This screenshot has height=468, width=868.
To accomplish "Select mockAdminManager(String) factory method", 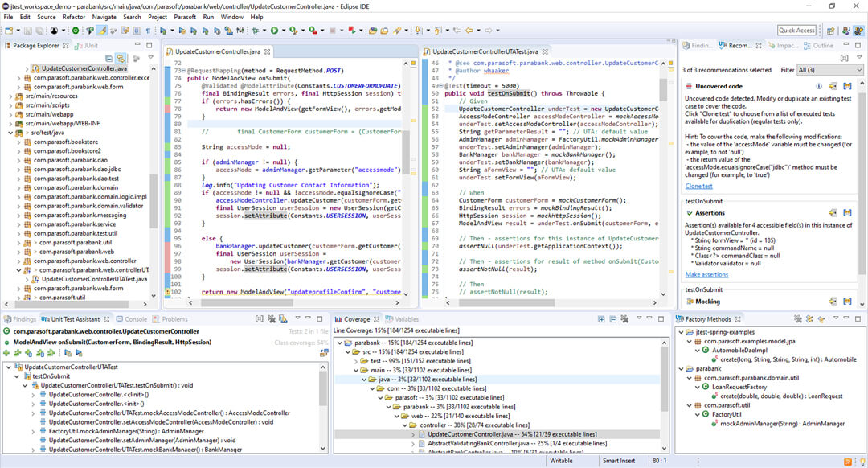I will point(782,424).
